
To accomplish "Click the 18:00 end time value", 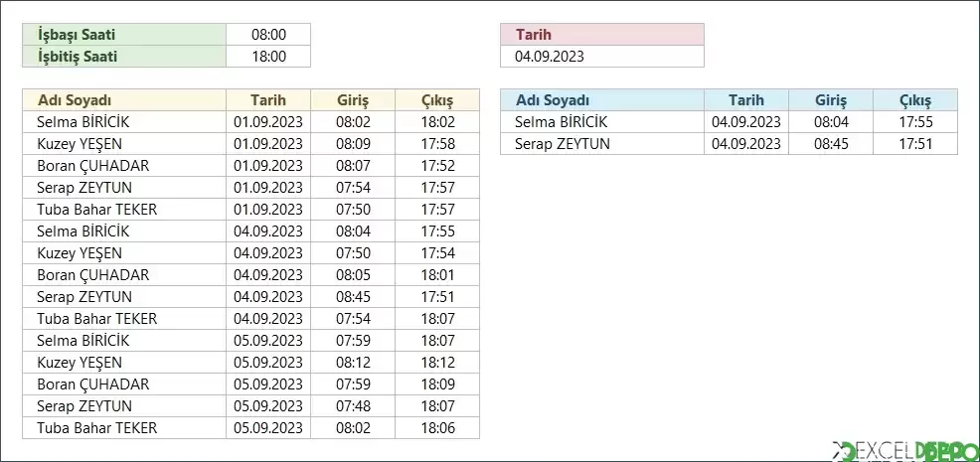I will 268,57.
